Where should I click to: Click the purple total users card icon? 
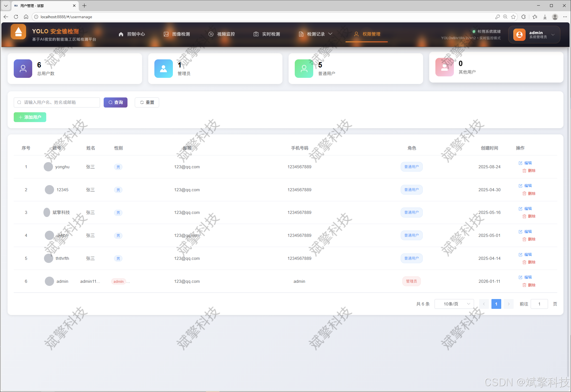coord(23,68)
